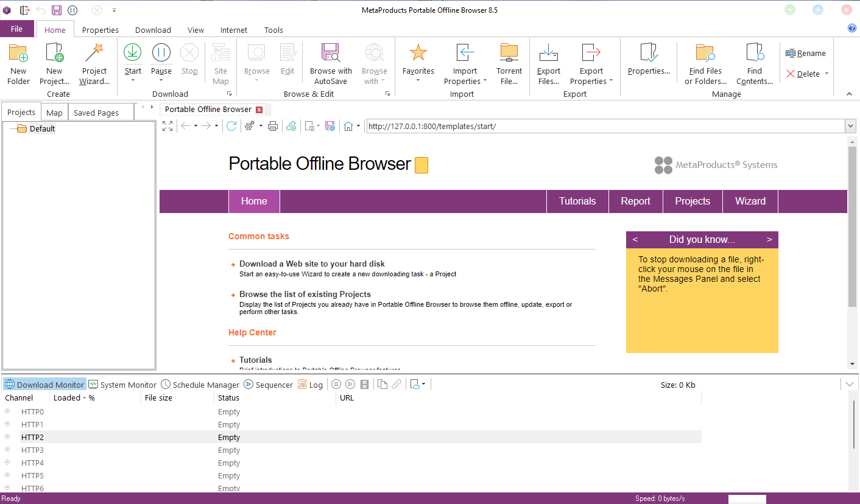Close the Portable Offline Browser page tab
Viewport: 860px width, 504px height.
coord(259,110)
